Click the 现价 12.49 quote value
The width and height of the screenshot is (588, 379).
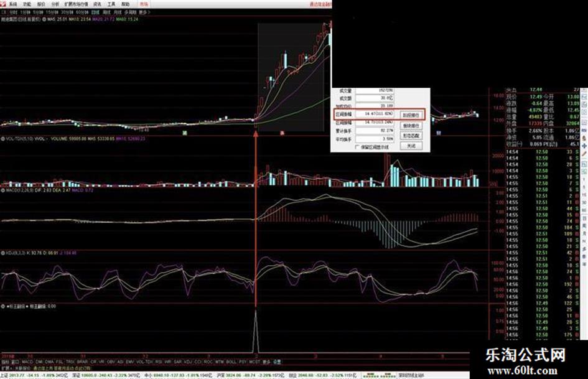[536, 96]
